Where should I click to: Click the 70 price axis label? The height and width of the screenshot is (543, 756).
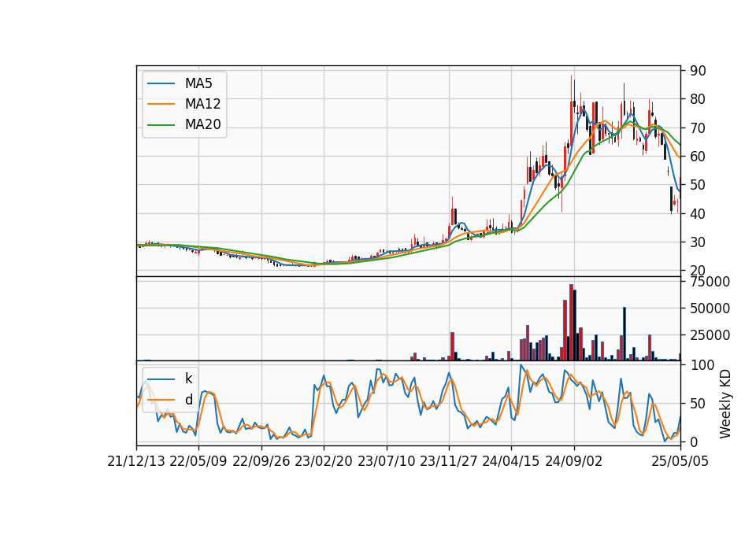(698, 128)
